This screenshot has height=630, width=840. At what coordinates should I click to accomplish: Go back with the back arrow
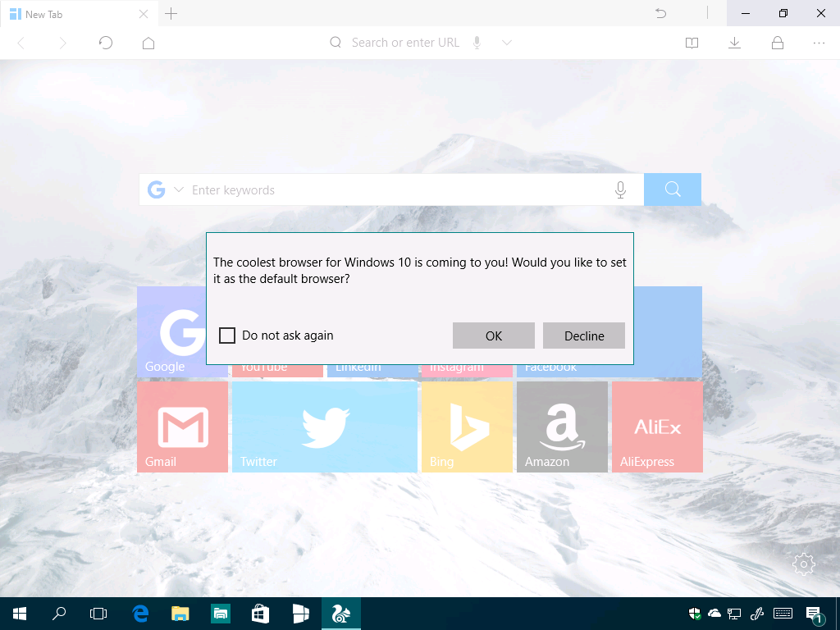coord(21,43)
